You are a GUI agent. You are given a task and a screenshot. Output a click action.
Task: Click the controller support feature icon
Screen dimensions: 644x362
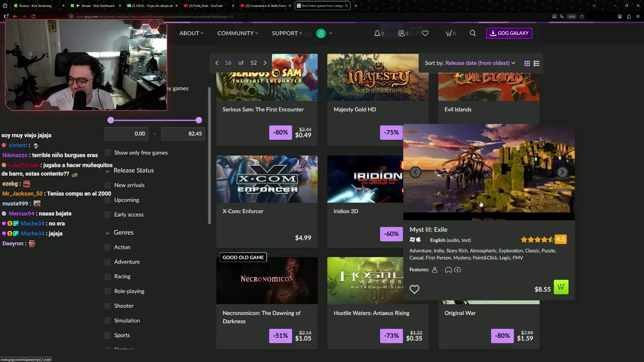pos(448,270)
